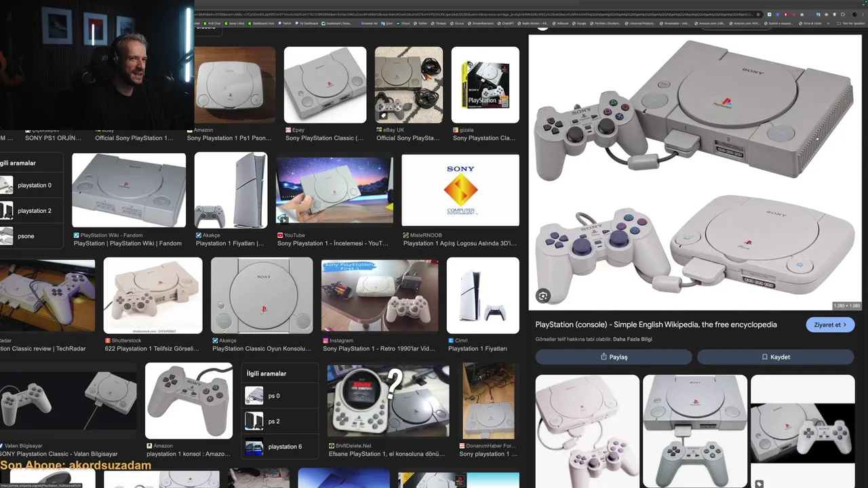This screenshot has width=868, height=488.
Task: Click the Cimri 'Playstation 1 Fiyatları' caption
Action: (477, 348)
